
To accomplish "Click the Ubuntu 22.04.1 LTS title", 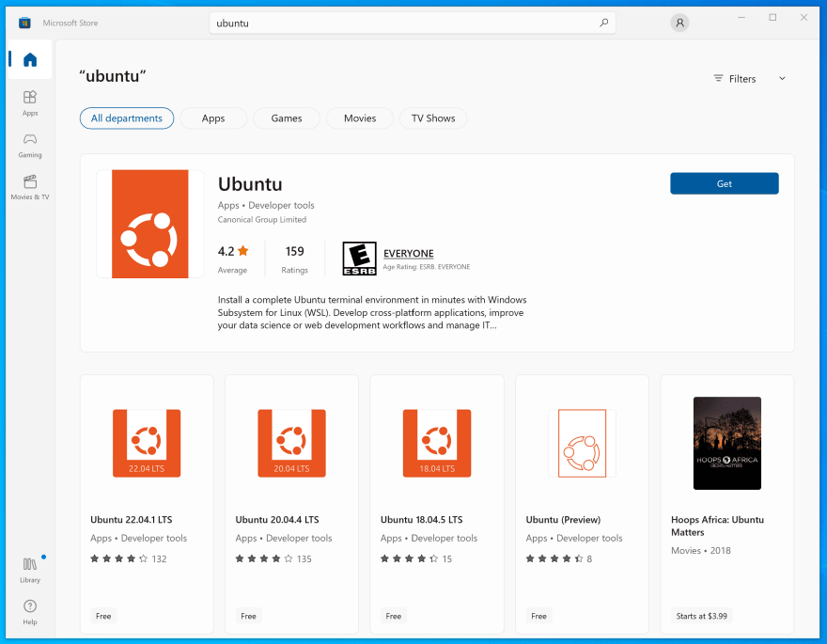I will pos(132,520).
